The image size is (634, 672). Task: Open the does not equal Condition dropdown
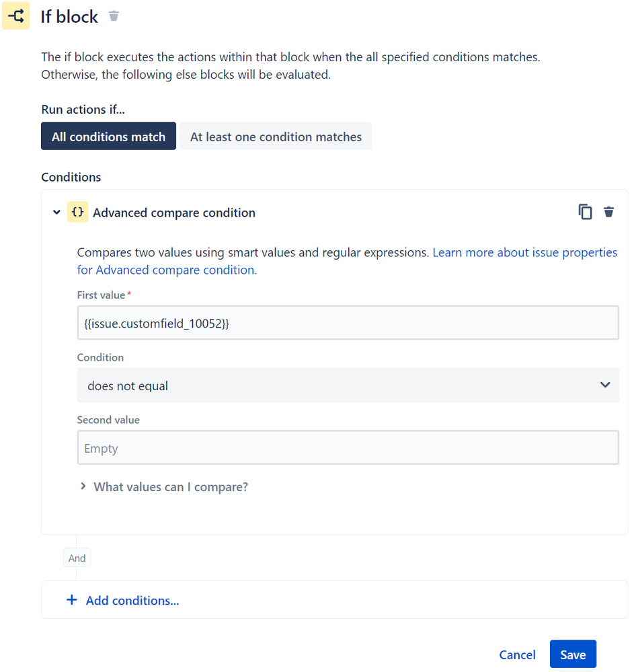pyautogui.click(x=348, y=385)
